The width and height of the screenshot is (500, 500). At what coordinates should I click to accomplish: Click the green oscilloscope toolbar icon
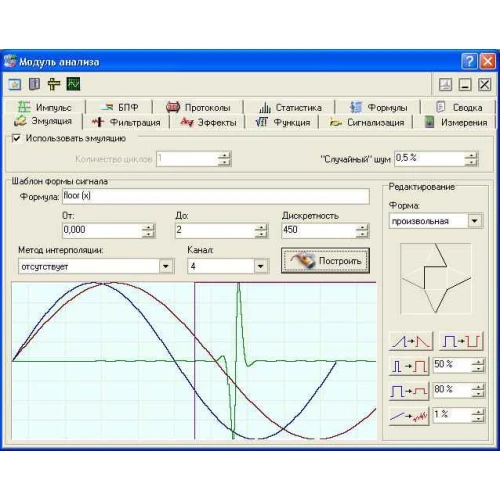73,84
